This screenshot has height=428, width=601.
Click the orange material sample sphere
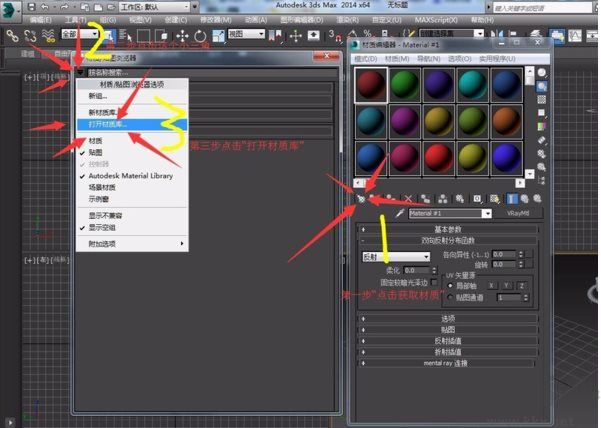(506, 121)
